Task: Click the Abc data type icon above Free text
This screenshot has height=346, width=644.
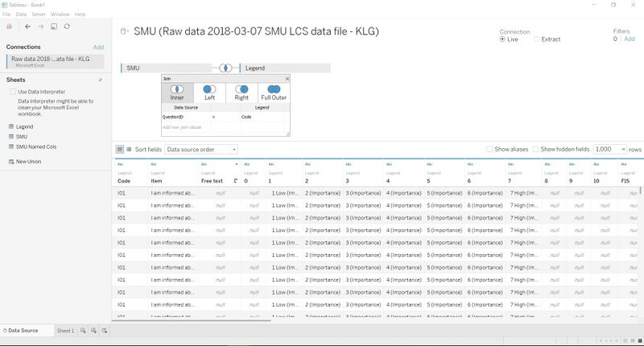Action: (204, 164)
